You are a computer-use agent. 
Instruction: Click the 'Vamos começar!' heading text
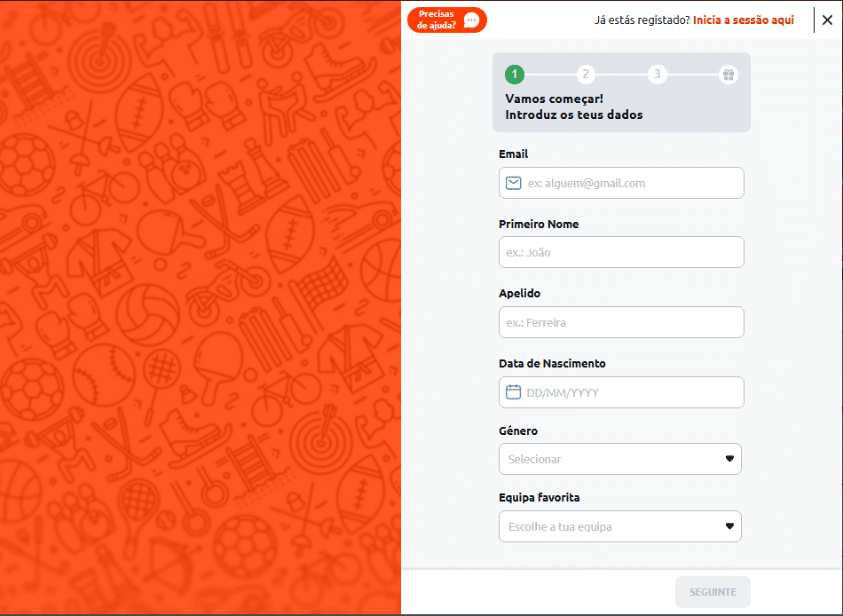(555, 99)
